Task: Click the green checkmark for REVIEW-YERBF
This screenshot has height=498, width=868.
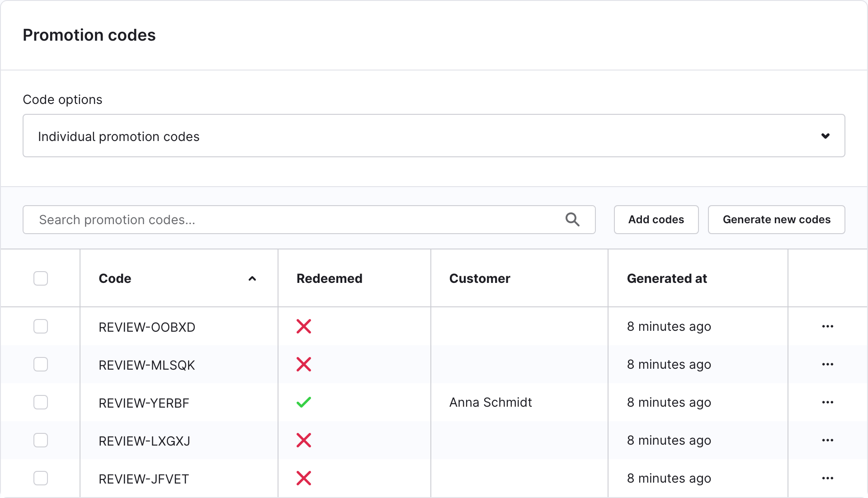Action: pyautogui.click(x=304, y=402)
